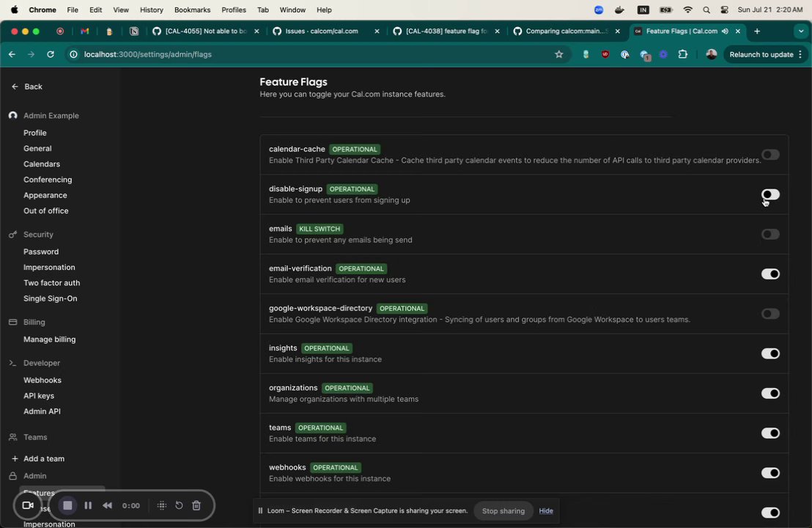The width and height of the screenshot is (812, 528).
Task: Click the Loom drag-grid handle icon
Action: (x=161, y=505)
